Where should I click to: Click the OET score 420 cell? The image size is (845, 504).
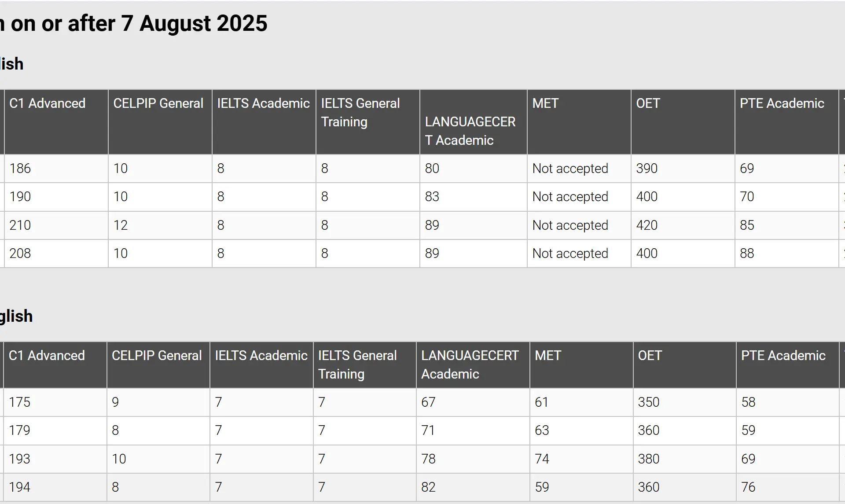(x=647, y=225)
